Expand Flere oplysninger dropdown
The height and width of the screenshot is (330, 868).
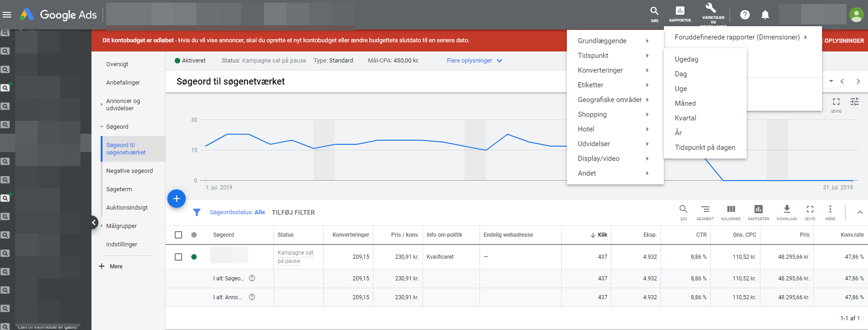(x=474, y=61)
